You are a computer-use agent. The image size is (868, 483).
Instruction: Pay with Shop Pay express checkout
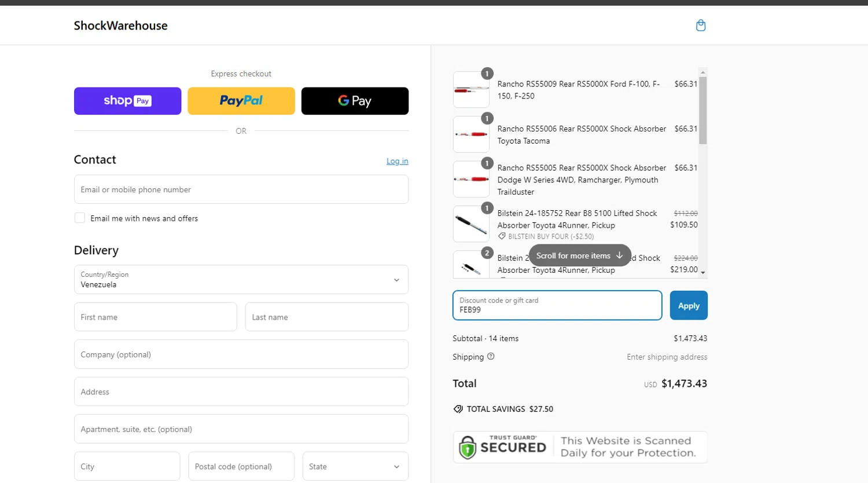[x=127, y=101]
